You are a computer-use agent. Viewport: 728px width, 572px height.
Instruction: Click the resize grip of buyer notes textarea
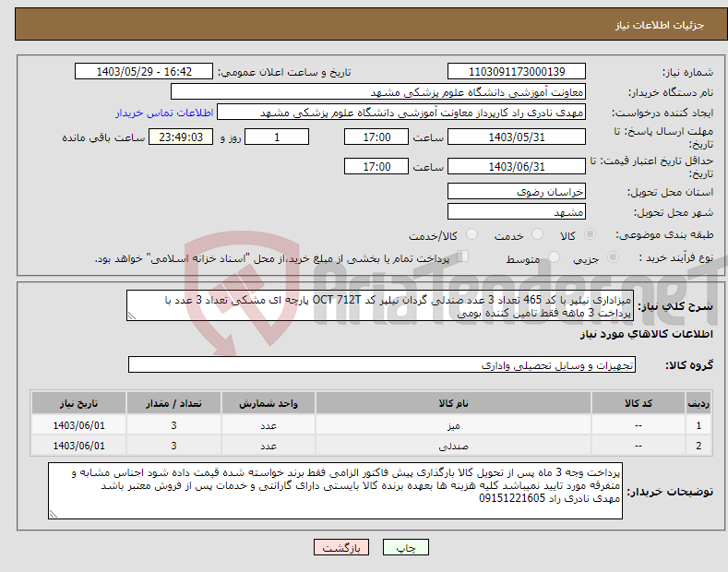(54, 514)
